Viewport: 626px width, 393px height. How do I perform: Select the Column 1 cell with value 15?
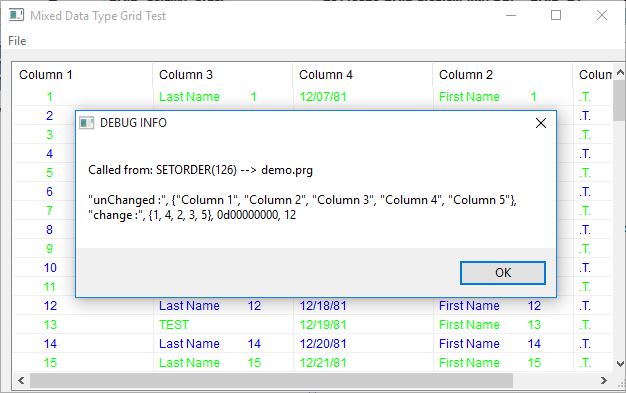pos(50,363)
